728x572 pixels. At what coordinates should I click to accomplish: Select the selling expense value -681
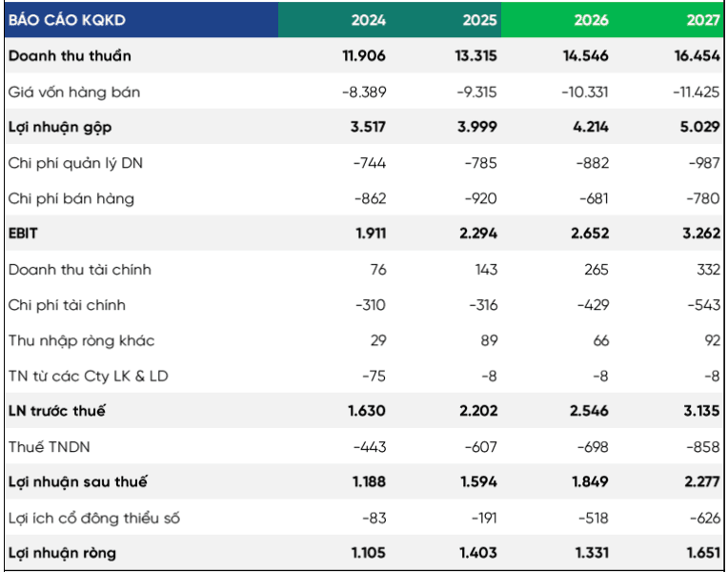pos(594,198)
